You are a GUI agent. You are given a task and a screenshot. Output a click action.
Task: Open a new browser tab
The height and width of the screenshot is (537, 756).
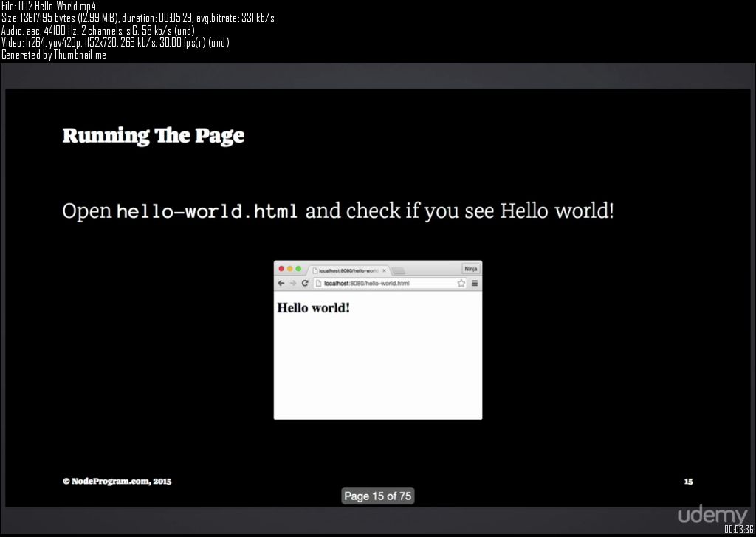click(399, 270)
